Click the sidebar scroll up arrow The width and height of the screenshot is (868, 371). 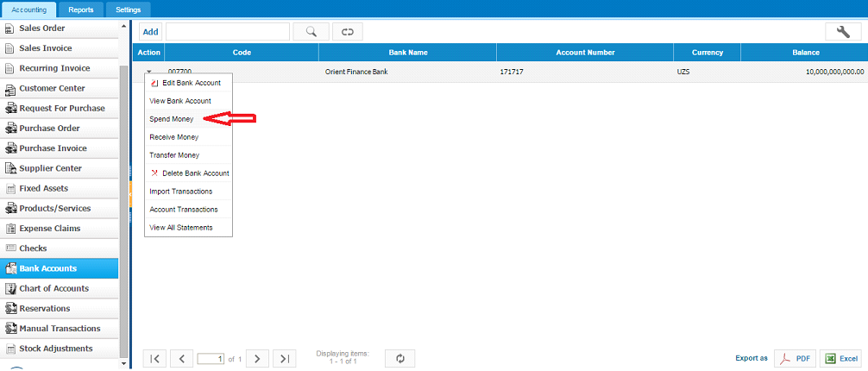click(x=123, y=26)
